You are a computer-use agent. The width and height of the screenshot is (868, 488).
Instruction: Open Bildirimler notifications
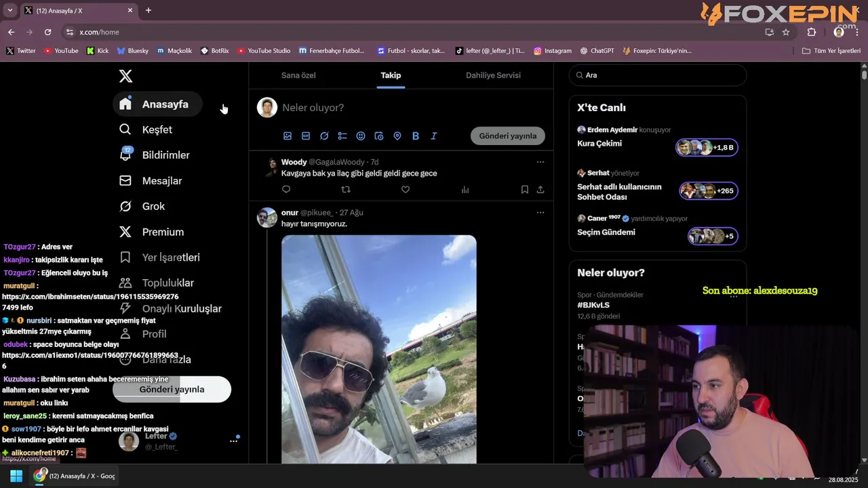click(155, 155)
